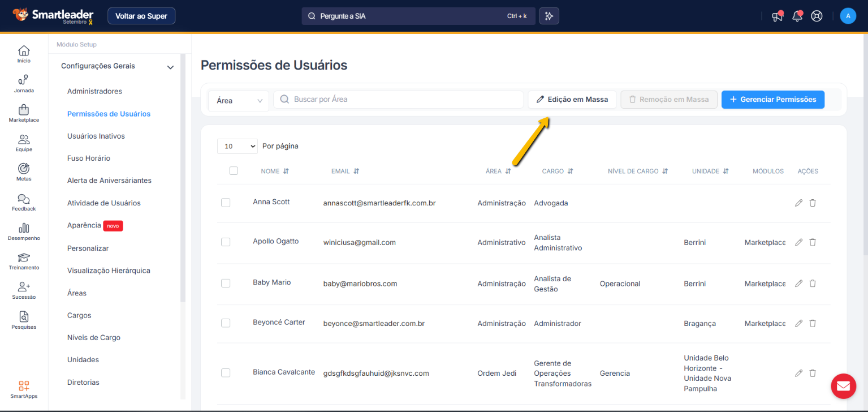This screenshot has width=868, height=412.
Task: Open Usuários Inativos menu item
Action: 96,136
